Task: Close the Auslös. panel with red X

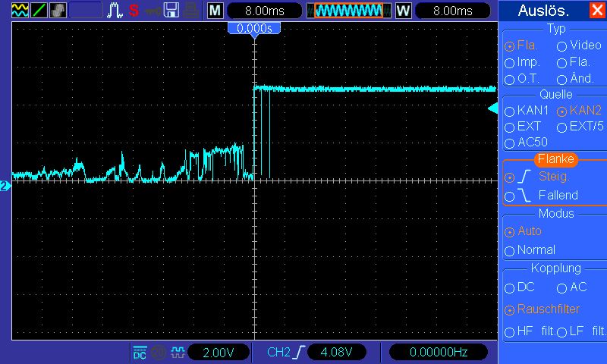Action: coord(597,10)
